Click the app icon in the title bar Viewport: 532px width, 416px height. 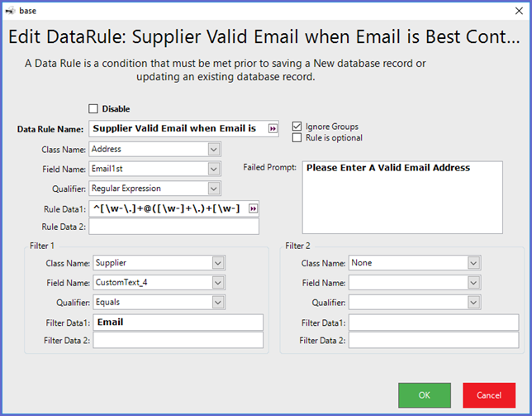pos(10,11)
